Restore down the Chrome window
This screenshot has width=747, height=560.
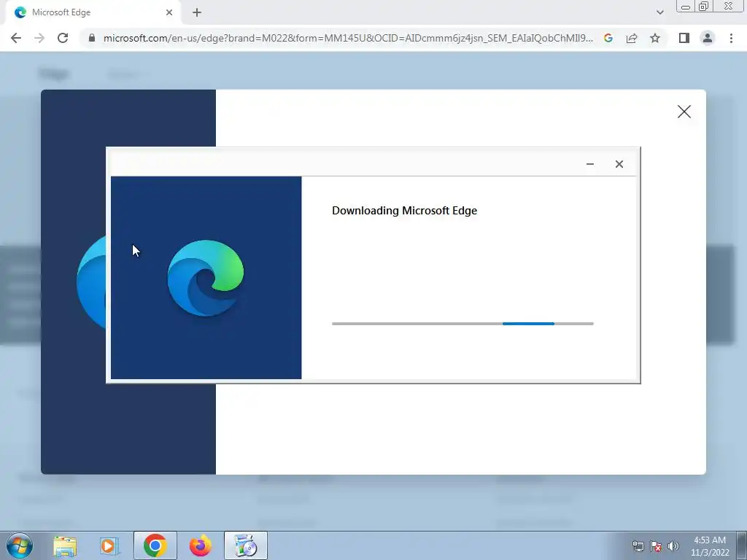(704, 7)
